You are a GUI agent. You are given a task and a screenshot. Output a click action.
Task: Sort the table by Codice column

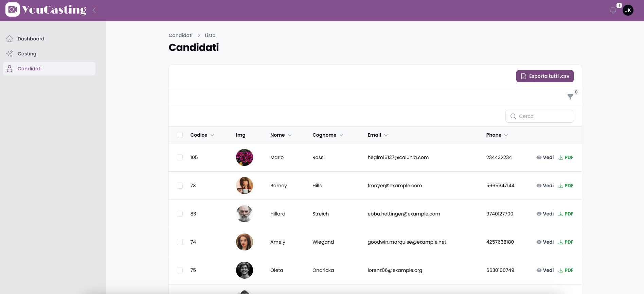click(x=202, y=135)
